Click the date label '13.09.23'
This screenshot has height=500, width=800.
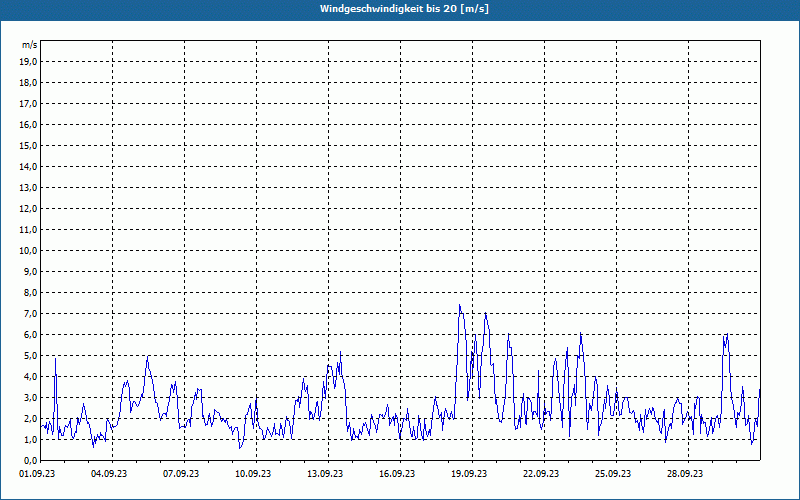(324, 473)
